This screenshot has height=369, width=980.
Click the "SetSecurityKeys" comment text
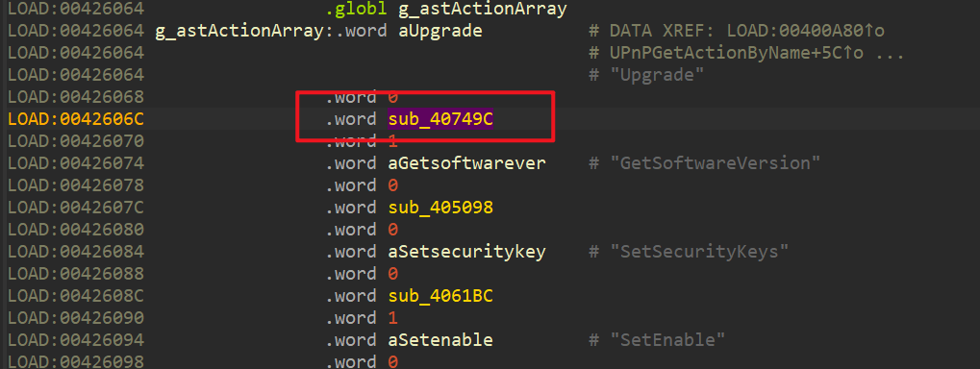700,252
